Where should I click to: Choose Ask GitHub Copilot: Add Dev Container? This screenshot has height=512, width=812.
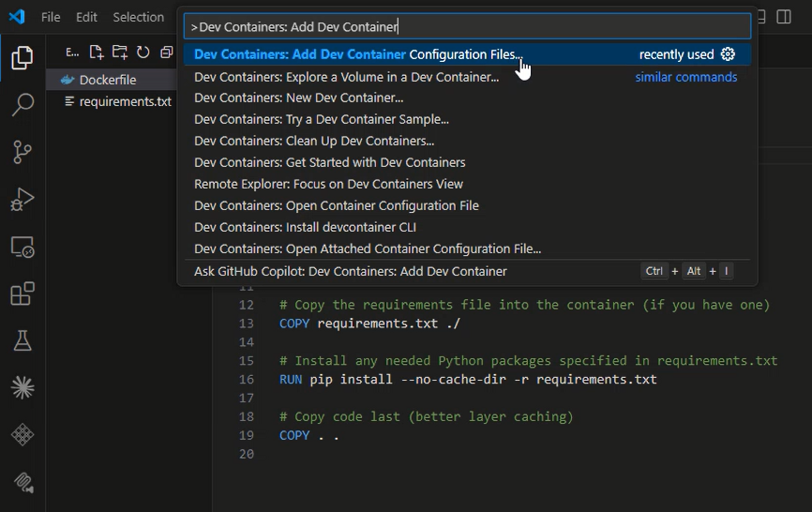pos(467,271)
